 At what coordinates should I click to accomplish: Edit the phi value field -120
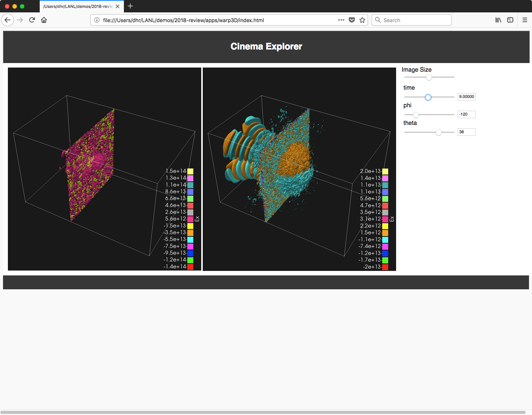click(x=467, y=114)
